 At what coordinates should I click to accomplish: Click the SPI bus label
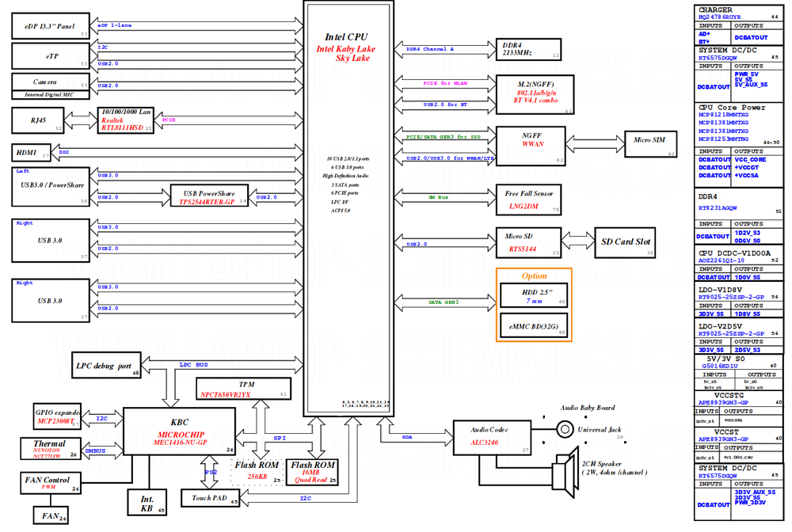280,438
